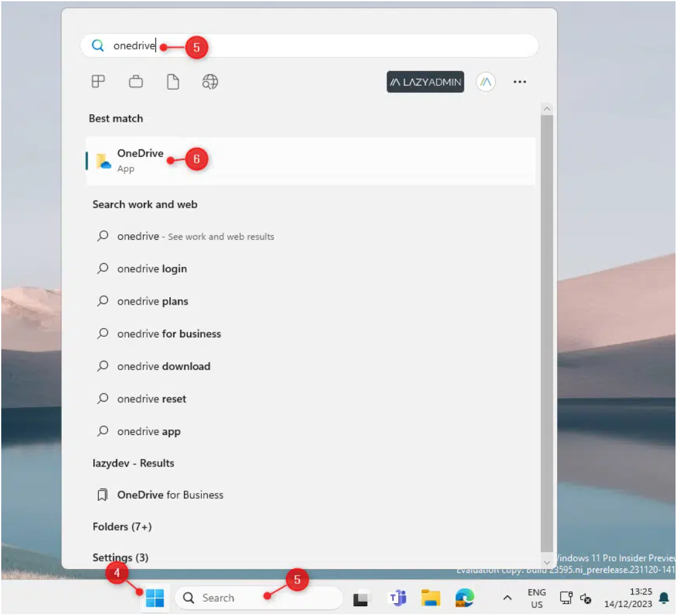Click the magnifier icon in the search panel box
This screenshot has width=678, height=616.
pos(98,46)
